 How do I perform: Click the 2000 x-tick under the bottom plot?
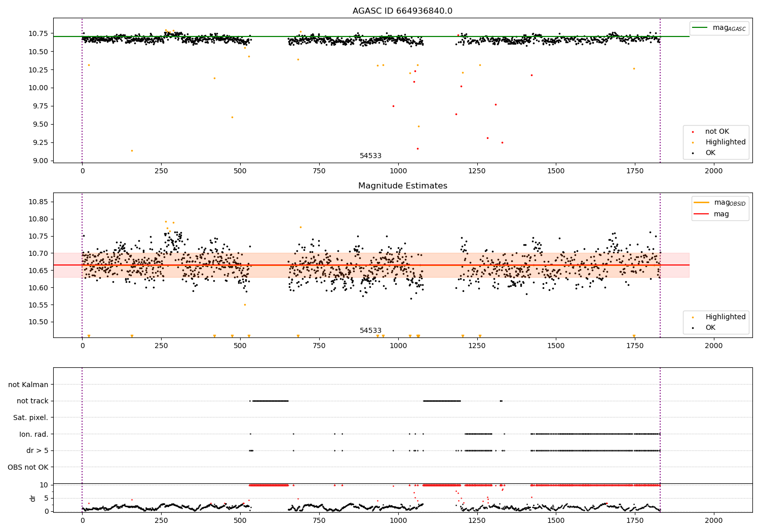click(713, 520)
